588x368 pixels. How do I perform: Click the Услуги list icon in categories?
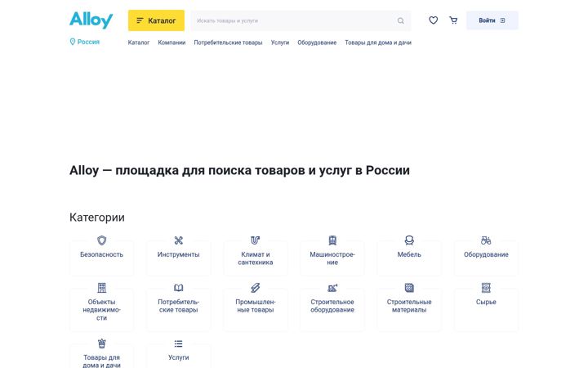179,343
